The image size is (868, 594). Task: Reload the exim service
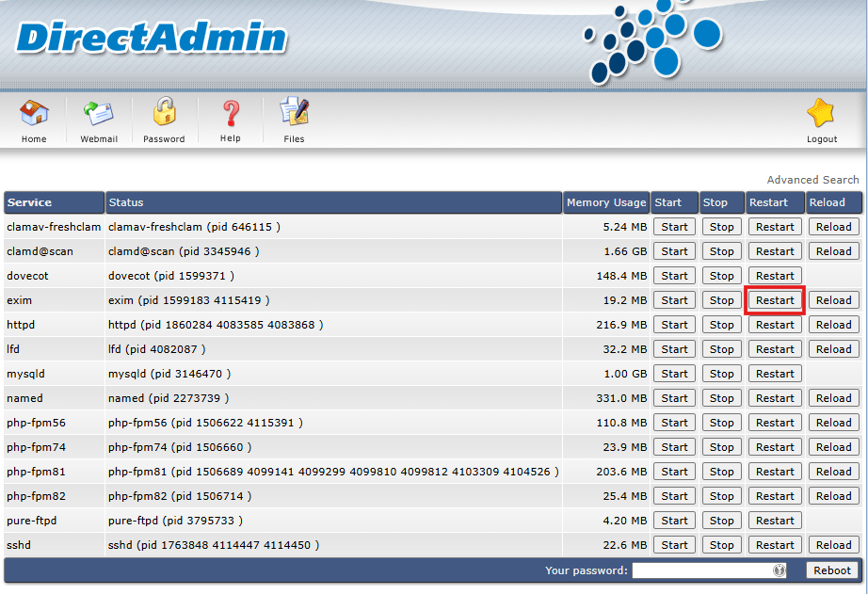click(834, 300)
